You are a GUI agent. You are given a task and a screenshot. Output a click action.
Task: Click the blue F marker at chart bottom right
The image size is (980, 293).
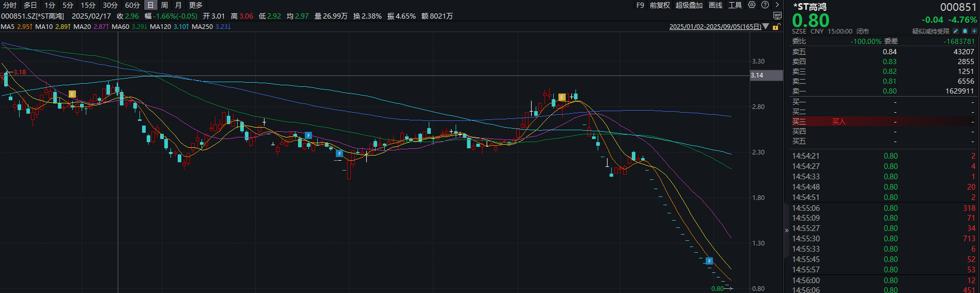pos(709,261)
